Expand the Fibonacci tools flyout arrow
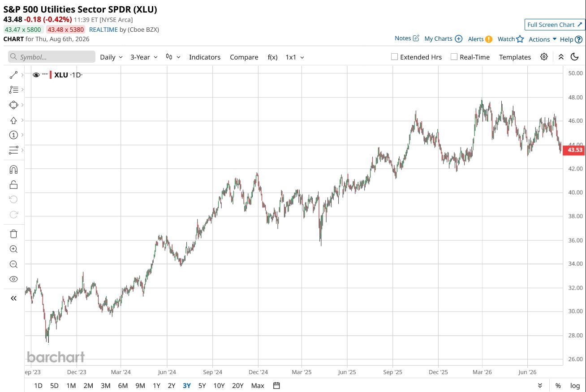The width and height of the screenshot is (586, 392). pyautogui.click(x=22, y=89)
